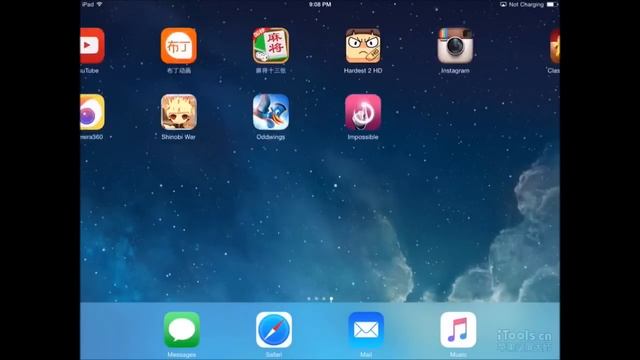Tap the AirPlay icon beside Not Charging
This screenshot has height=360, width=640.
[x=503, y=4]
